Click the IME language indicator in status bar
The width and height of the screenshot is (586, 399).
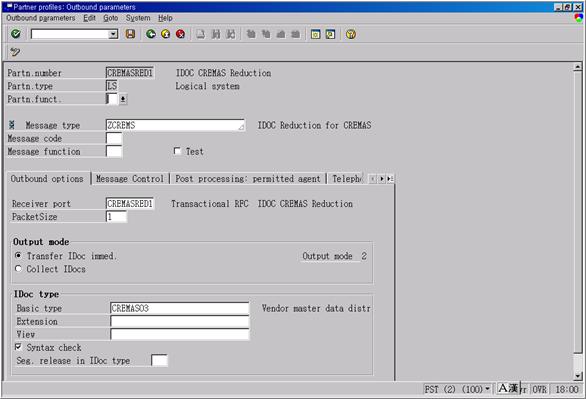click(508, 389)
